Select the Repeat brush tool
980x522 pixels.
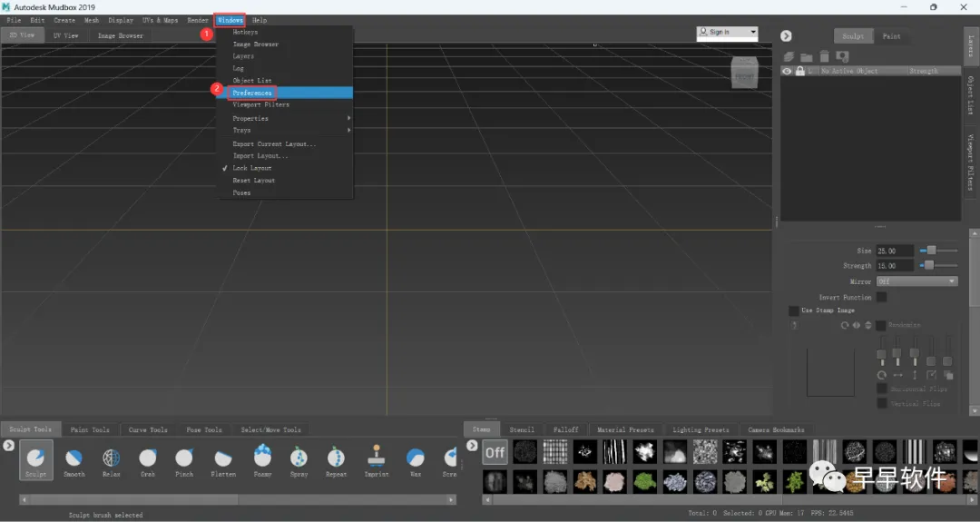click(x=336, y=461)
